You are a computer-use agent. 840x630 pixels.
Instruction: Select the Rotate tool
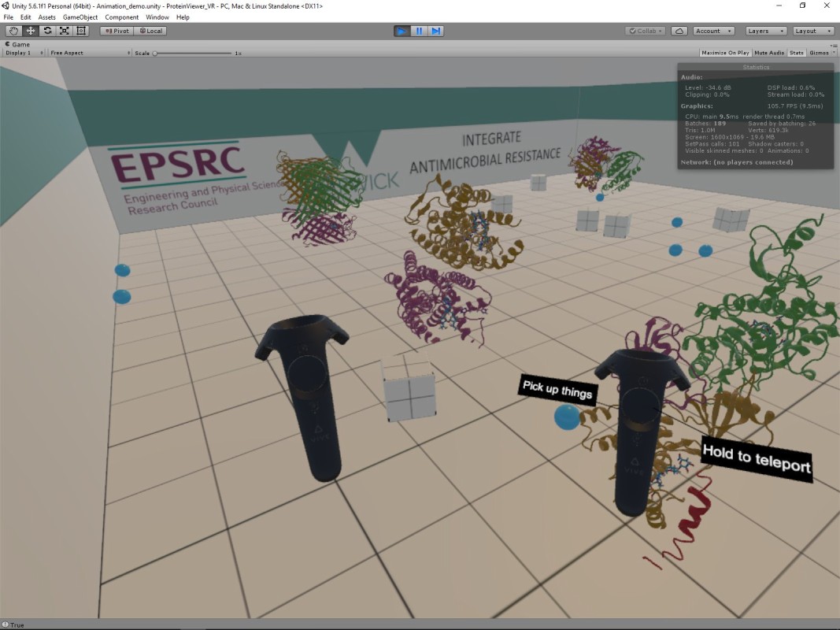(x=47, y=31)
